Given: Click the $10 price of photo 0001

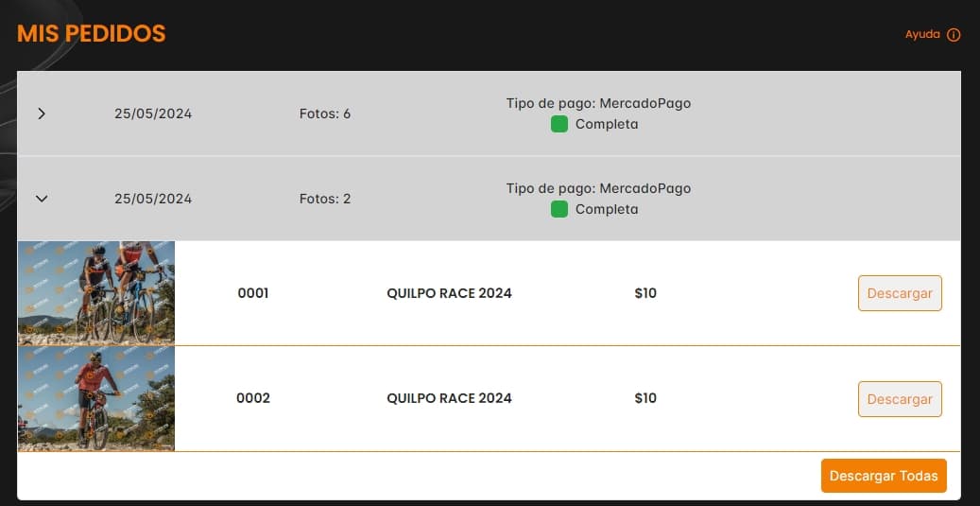Looking at the screenshot, I should click(x=645, y=293).
